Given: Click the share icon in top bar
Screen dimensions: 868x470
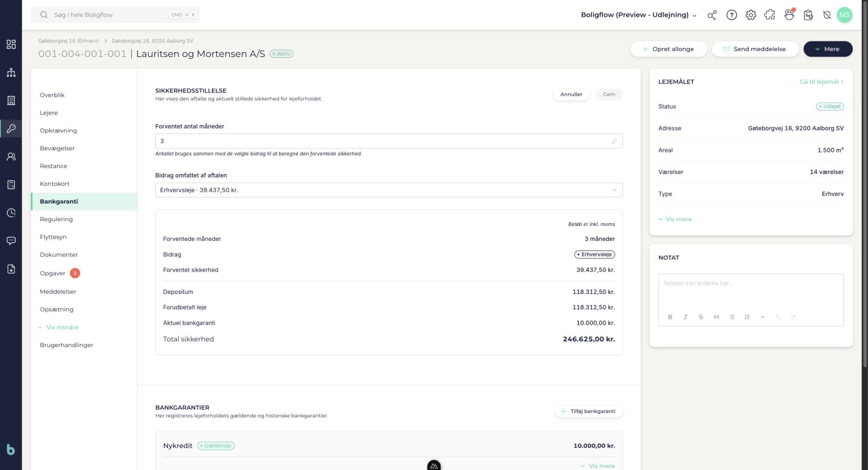Looking at the screenshot, I should click(712, 15).
